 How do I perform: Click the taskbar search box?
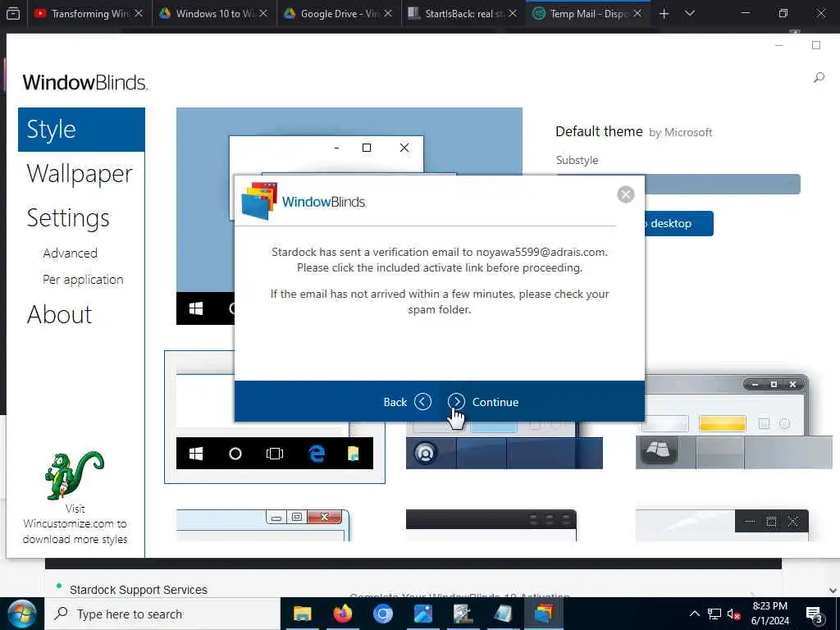coord(162,614)
